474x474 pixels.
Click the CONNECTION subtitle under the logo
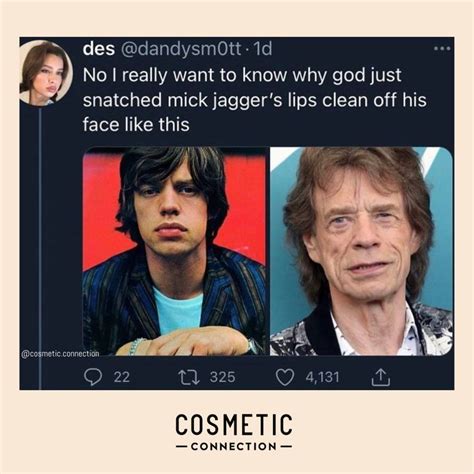click(234, 446)
